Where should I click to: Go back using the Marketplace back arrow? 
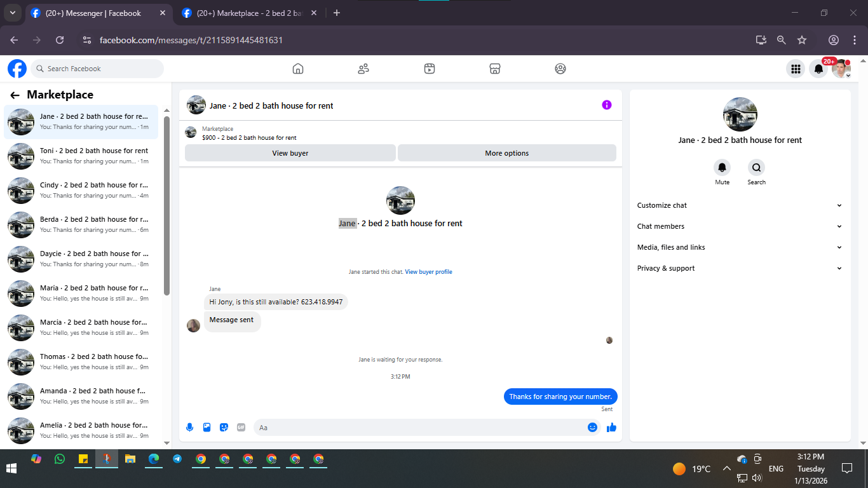coord(15,95)
